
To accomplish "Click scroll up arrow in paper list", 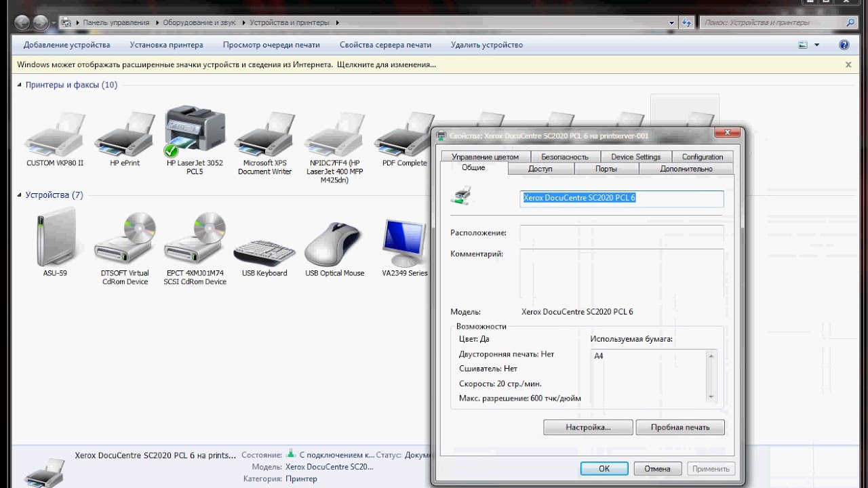I will point(711,356).
